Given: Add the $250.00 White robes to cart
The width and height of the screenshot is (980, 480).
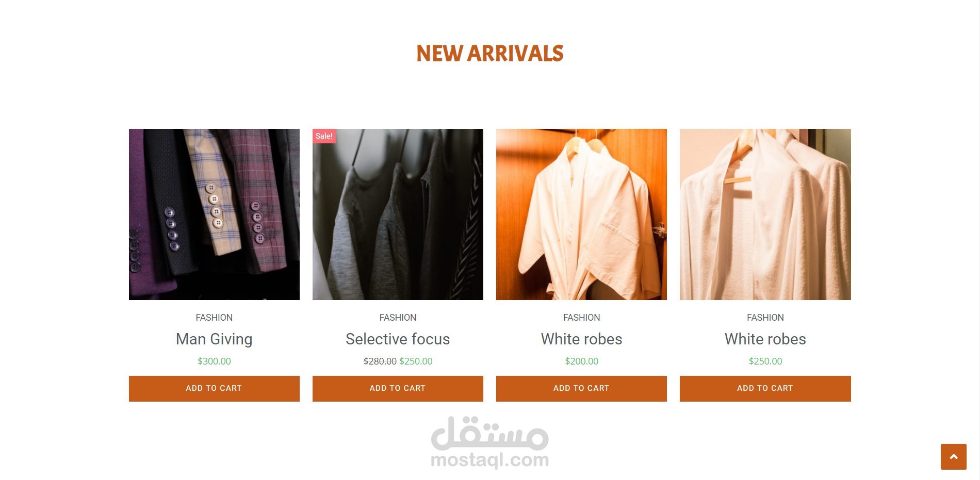Looking at the screenshot, I should [765, 388].
